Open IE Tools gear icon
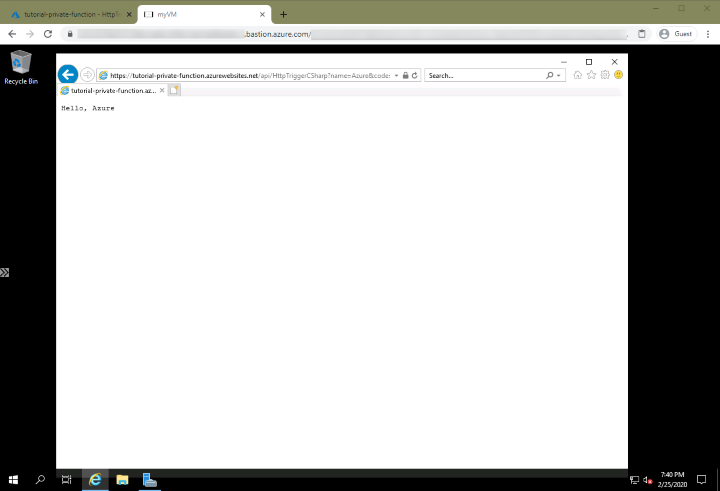Viewport: 720px width, 491px height. [605, 75]
